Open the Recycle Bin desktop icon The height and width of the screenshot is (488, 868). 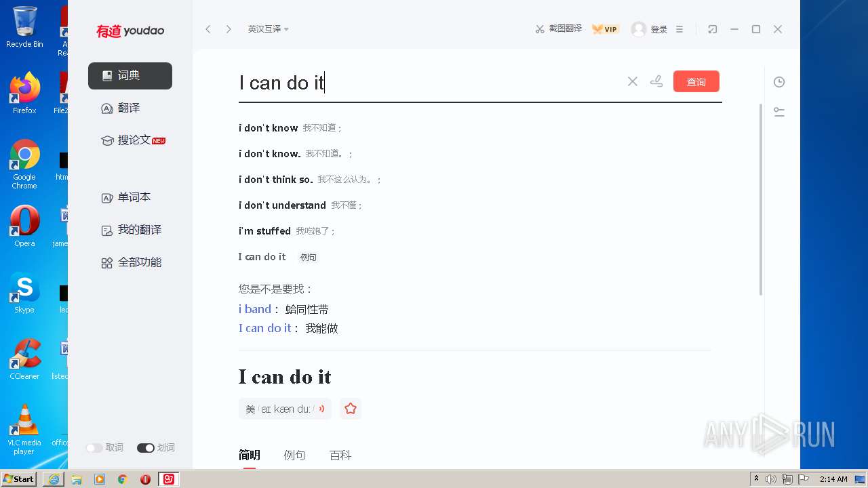(24, 27)
